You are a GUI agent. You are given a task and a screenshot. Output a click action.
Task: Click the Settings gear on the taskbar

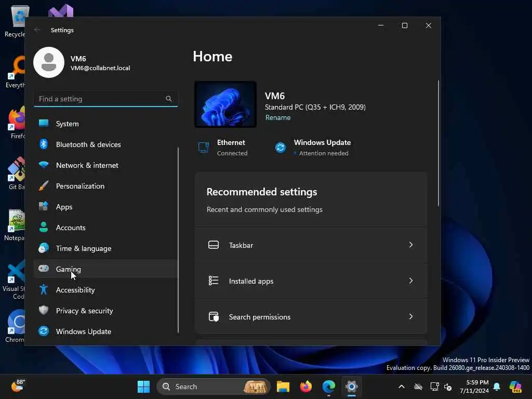pos(352,387)
